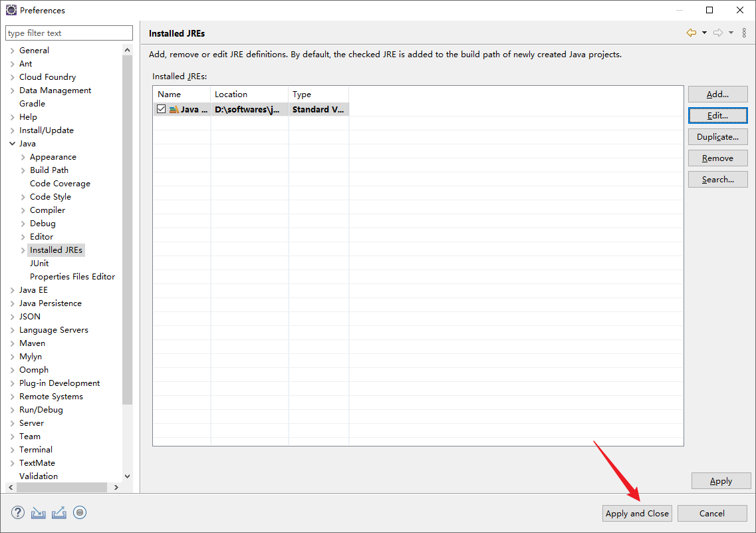This screenshot has height=533, width=756.
Task: Click the Search... button
Action: (x=717, y=180)
